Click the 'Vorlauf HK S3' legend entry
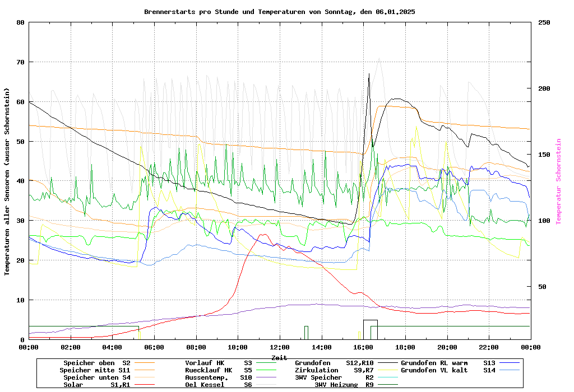The height and width of the screenshot is (392, 574). (218, 363)
